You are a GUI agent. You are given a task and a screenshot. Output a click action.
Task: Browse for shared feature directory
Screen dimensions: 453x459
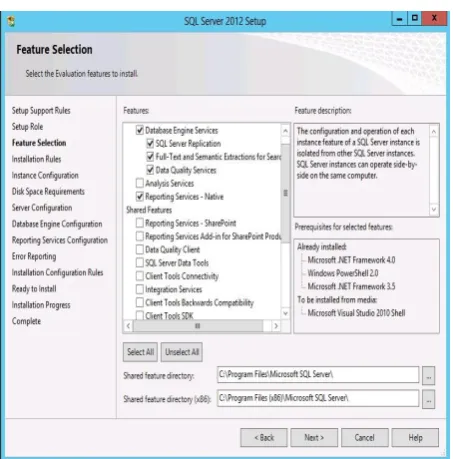point(429,375)
